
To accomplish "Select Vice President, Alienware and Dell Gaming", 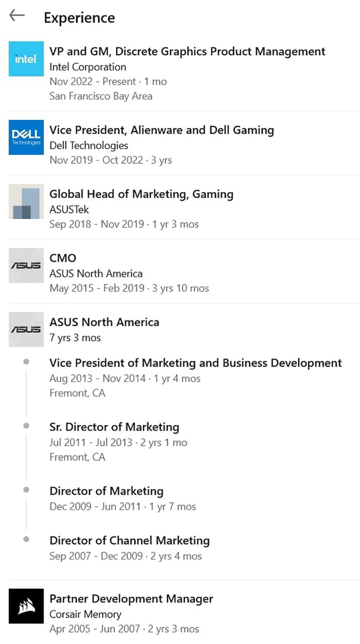I will pos(161,130).
